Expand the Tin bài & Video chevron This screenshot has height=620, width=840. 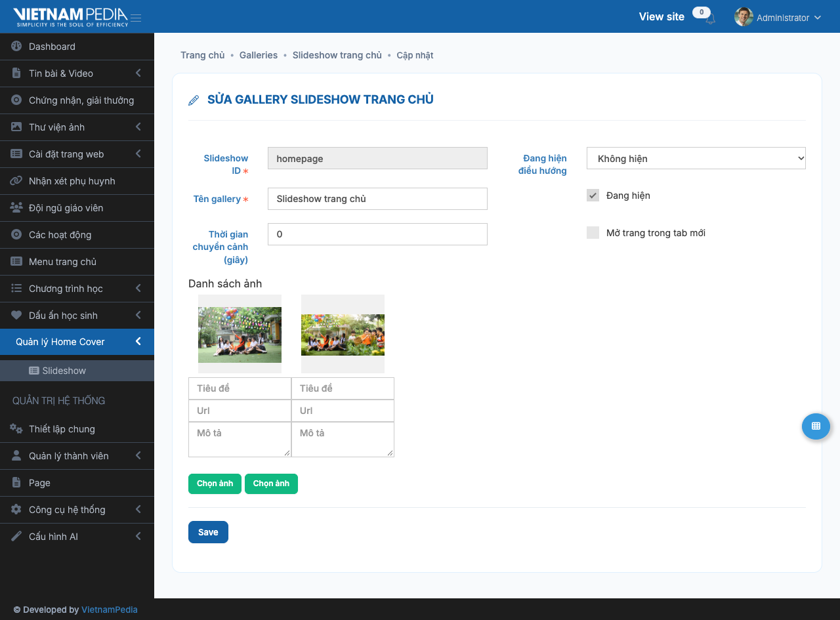click(138, 73)
